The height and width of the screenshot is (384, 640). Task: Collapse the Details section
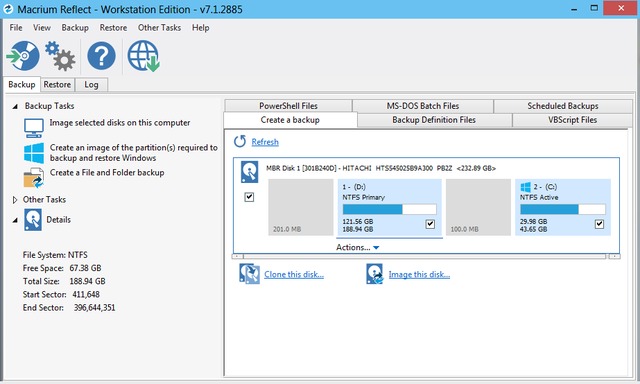(x=15, y=220)
